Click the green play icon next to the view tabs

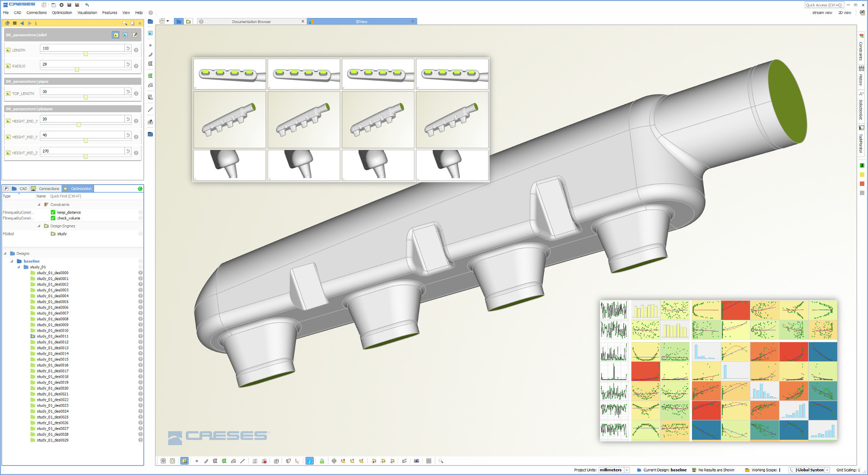[x=189, y=22]
